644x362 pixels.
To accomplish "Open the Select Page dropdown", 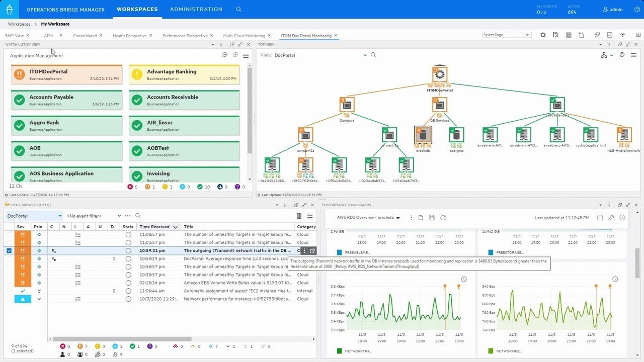I will point(507,35).
